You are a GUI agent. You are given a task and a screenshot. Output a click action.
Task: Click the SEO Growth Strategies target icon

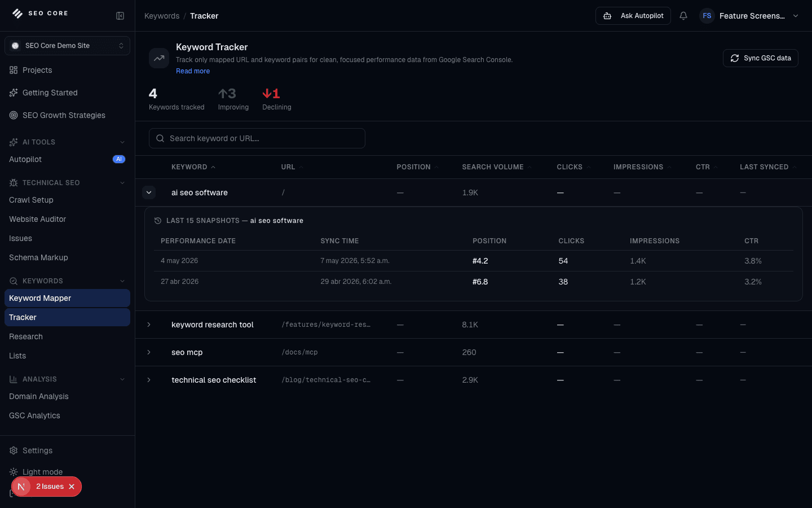pos(14,115)
